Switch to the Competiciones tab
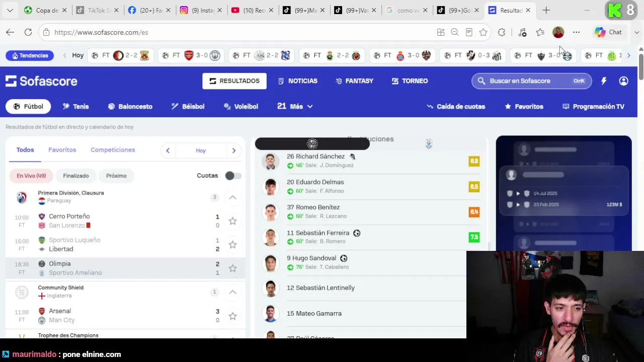644x362 pixels. 113,150
